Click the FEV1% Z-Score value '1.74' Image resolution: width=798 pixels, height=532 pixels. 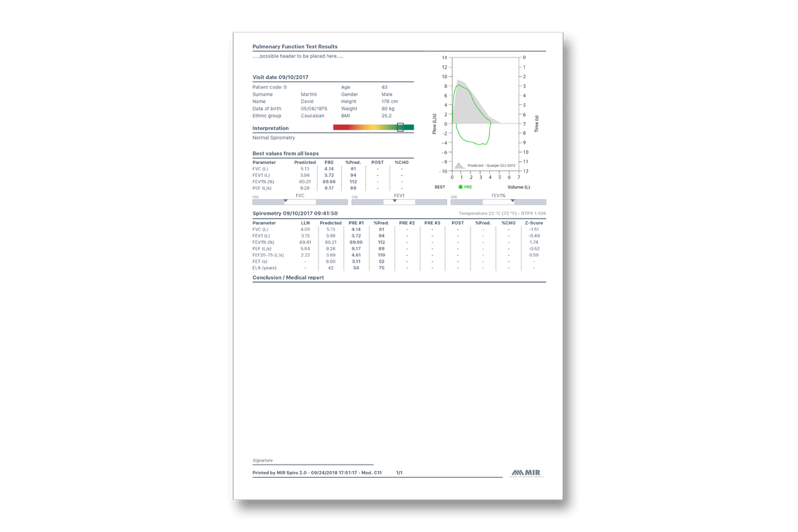click(534, 242)
